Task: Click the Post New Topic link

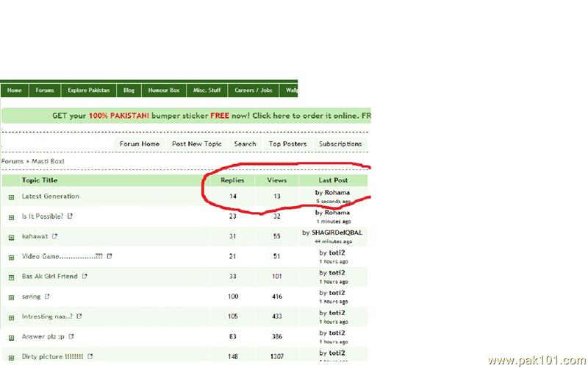Action: [196, 144]
